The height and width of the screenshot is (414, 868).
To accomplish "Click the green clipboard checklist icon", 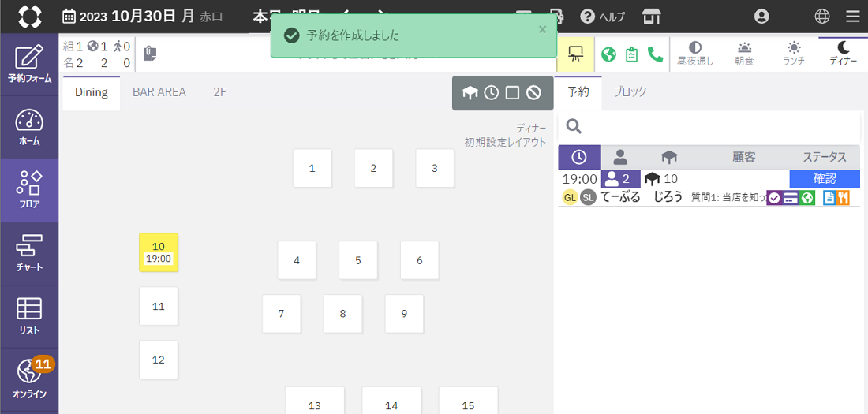I will (x=631, y=54).
